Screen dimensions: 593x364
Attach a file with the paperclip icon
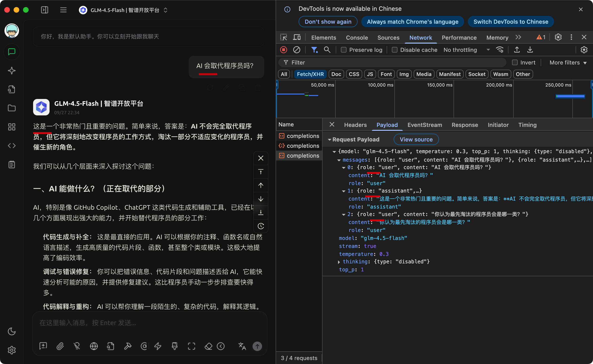pos(60,346)
